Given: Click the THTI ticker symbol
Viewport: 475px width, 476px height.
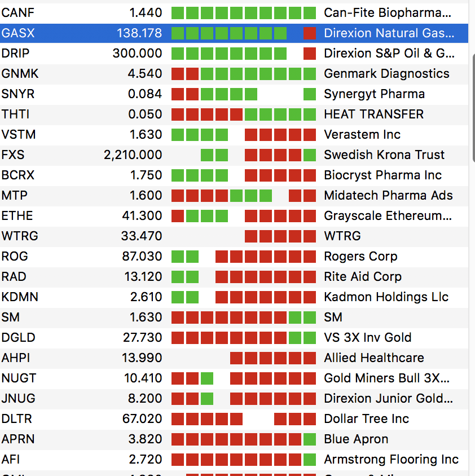Looking at the screenshot, I should click(x=15, y=114).
